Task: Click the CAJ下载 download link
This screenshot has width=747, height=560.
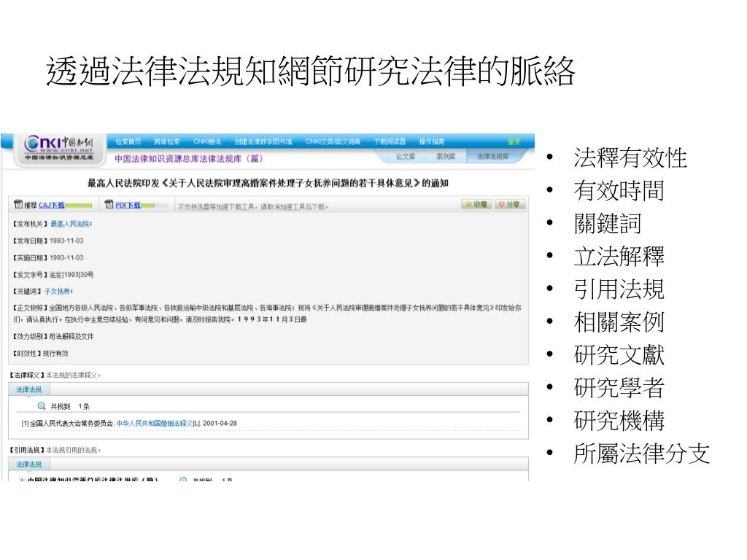Action: [x=52, y=205]
